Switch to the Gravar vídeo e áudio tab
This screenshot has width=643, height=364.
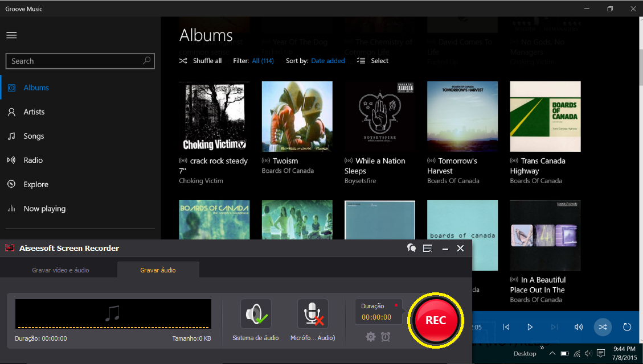click(60, 270)
